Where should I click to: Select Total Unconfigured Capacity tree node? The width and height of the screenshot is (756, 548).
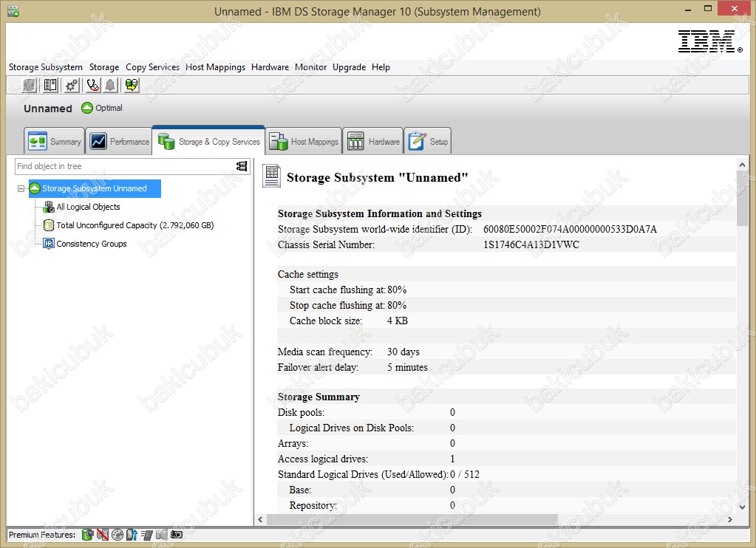(x=134, y=226)
